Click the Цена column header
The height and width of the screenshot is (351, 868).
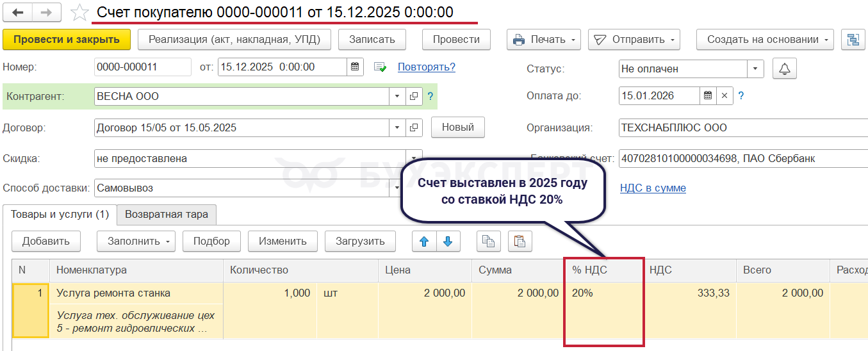[x=425, y=270]
